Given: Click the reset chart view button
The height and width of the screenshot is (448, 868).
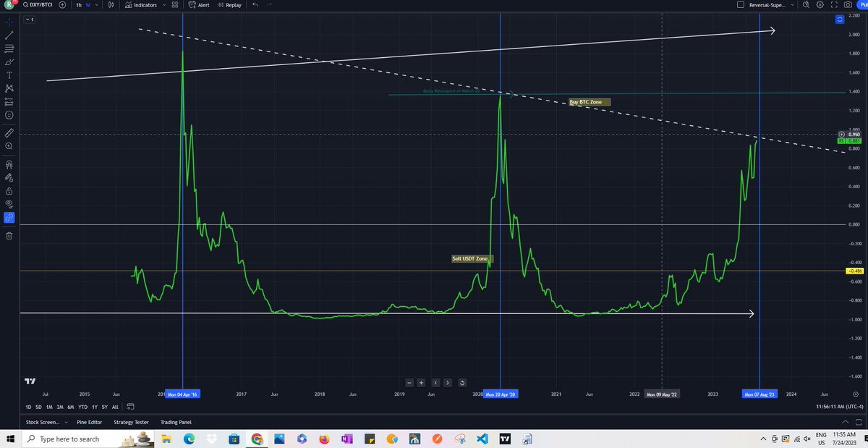Looking at the screenshot, I should coord(462,382).
